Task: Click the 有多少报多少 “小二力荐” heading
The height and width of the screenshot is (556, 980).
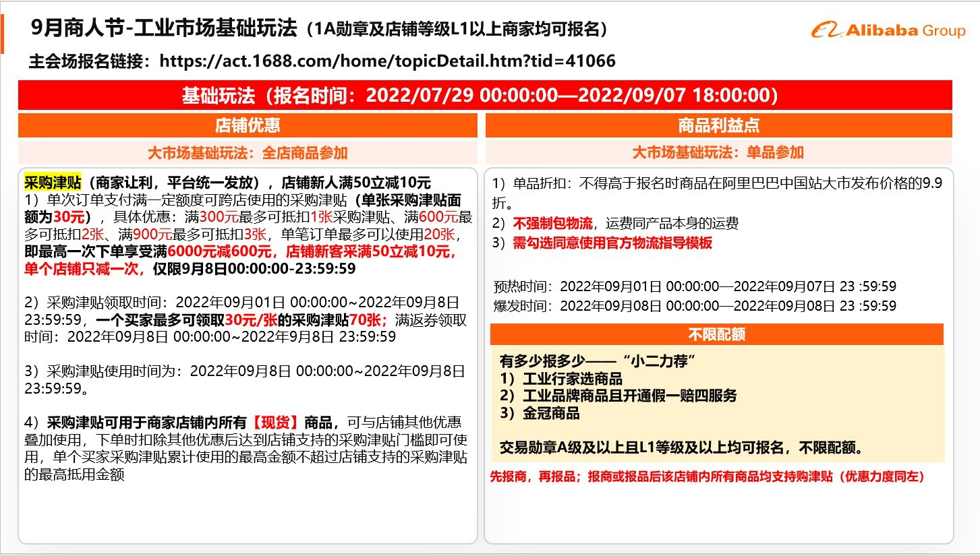Action: click(598, 361)
